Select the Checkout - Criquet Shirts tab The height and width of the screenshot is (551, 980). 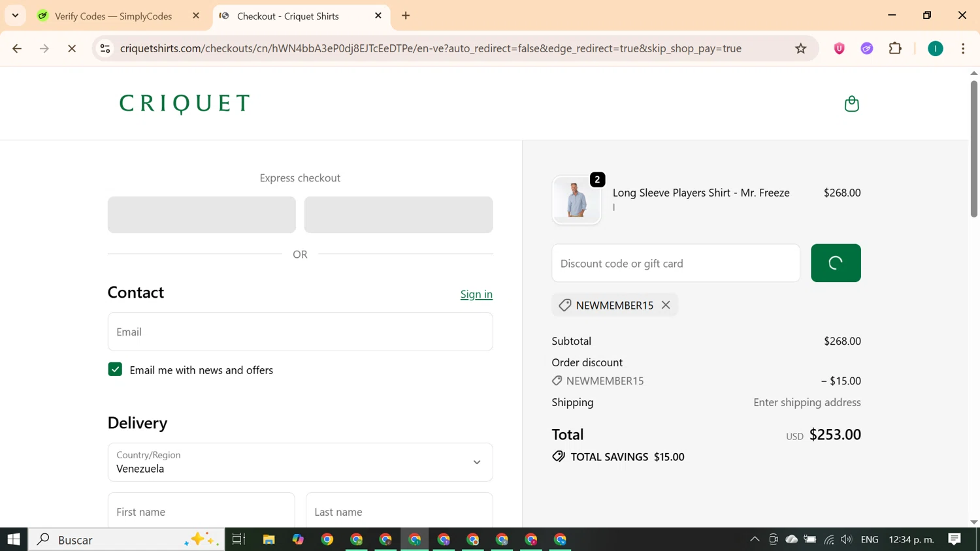(287, 16)
